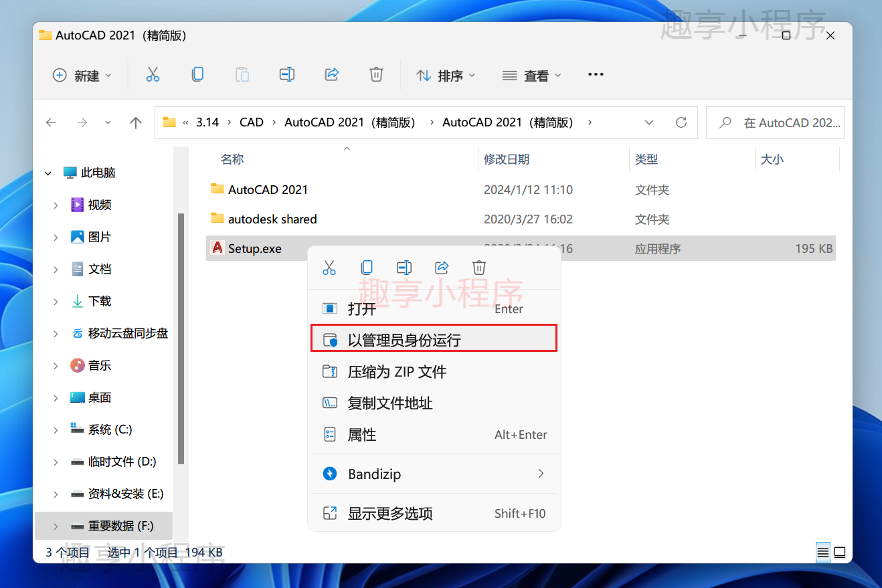The height and width of the screenshot is (588, 882).
Task: Open the 新建 (New) dropdown button
Action: click(82, 76)
